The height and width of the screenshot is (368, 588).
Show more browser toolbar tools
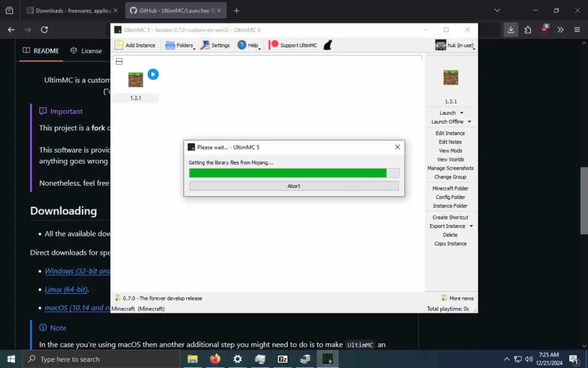tap(560, 29)
